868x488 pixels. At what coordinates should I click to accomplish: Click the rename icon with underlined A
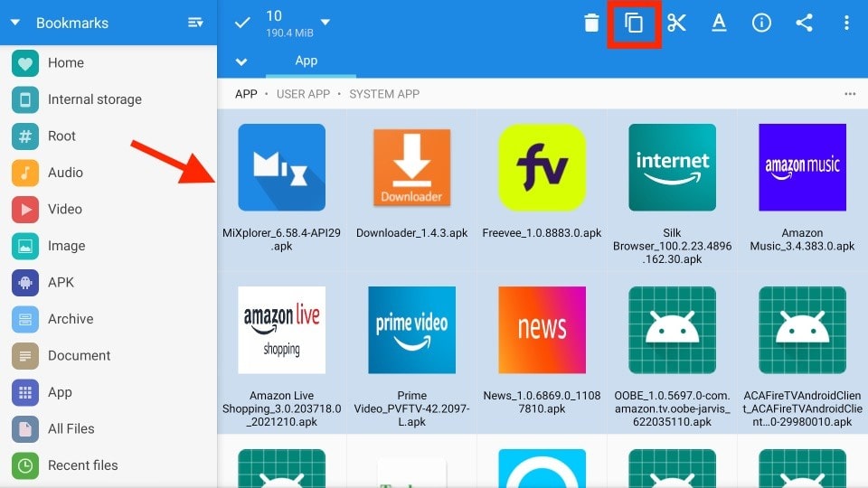[x=719, y=23]
